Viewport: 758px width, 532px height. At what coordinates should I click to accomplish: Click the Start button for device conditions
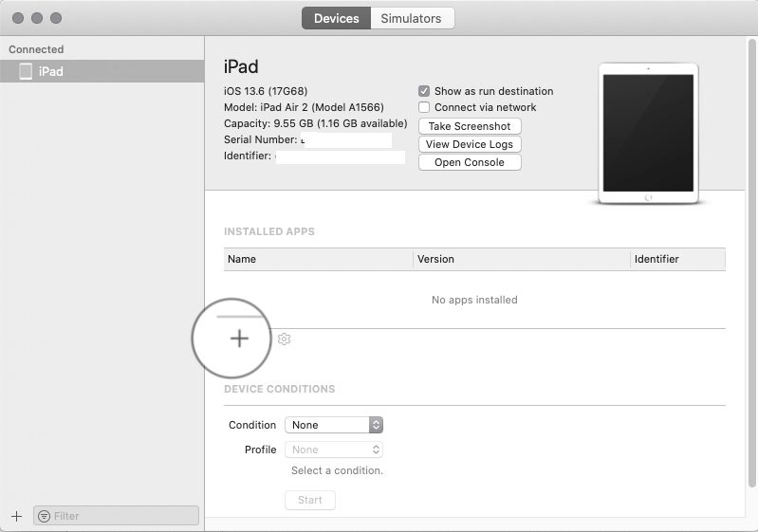310,500
